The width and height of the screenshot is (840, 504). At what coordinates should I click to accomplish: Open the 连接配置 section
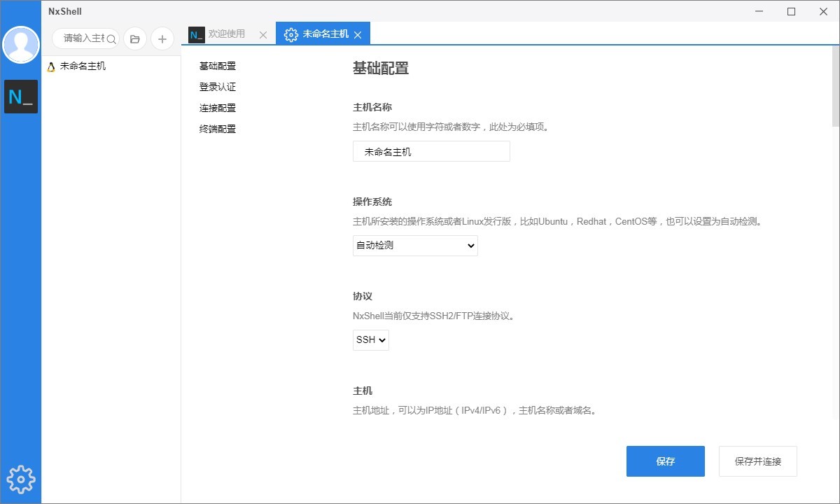pyautogui.click(x=218, y=108)
